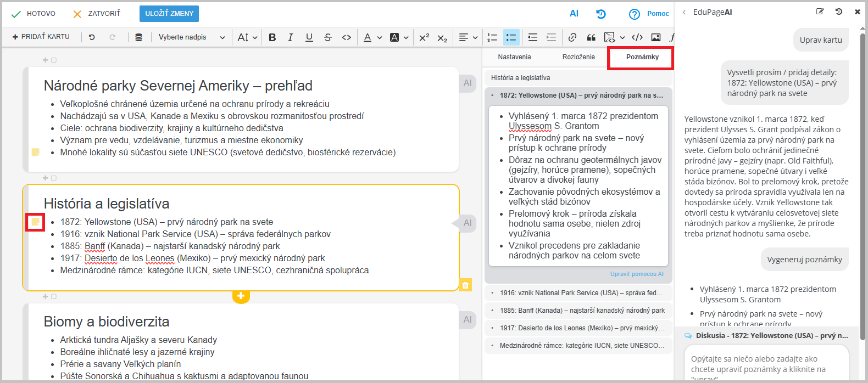Click the blockquote icon in the toolbar
The image size is (868, 383).
coord(591,37)
